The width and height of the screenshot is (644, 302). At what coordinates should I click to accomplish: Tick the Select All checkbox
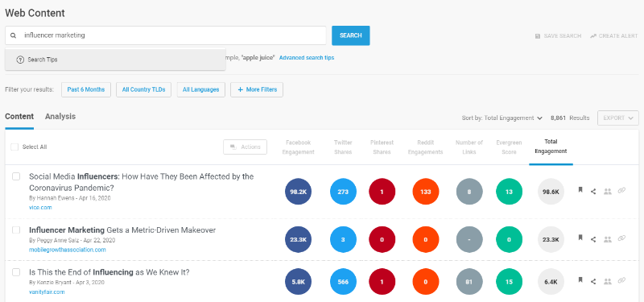click(x=14, y=147)
